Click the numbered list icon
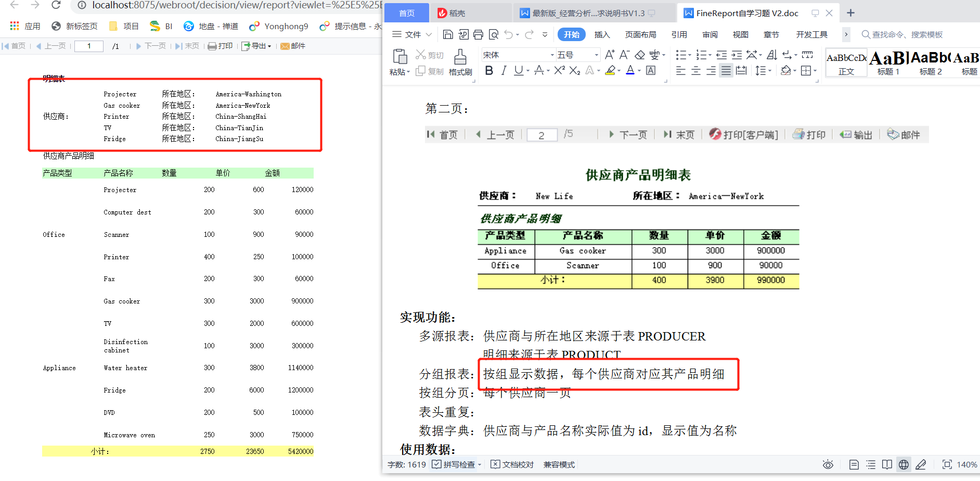The width and height of the screenshot is (980, 481). (x=701, y=55)
